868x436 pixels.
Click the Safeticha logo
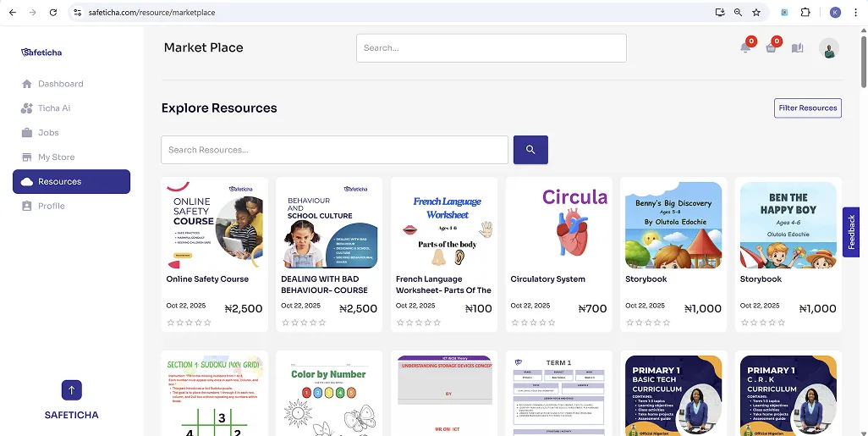coord(41,52)
